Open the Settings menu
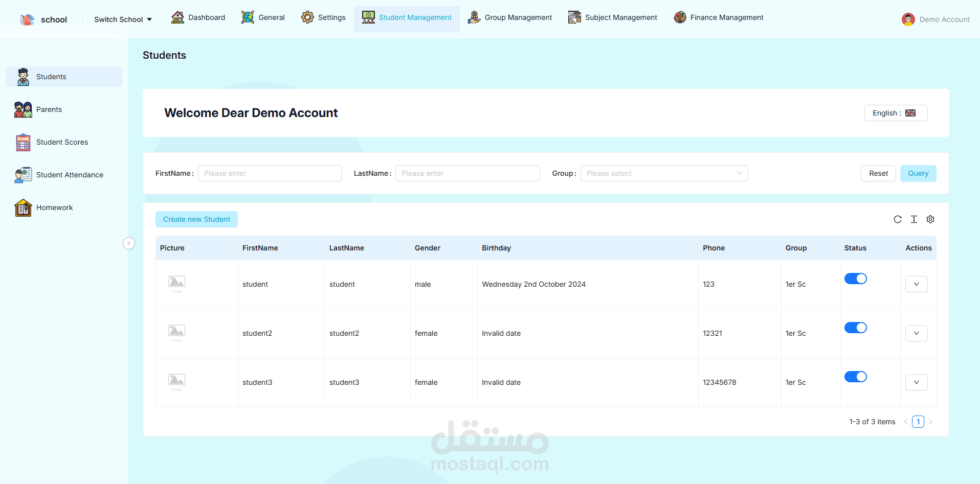 pos(323,17)
